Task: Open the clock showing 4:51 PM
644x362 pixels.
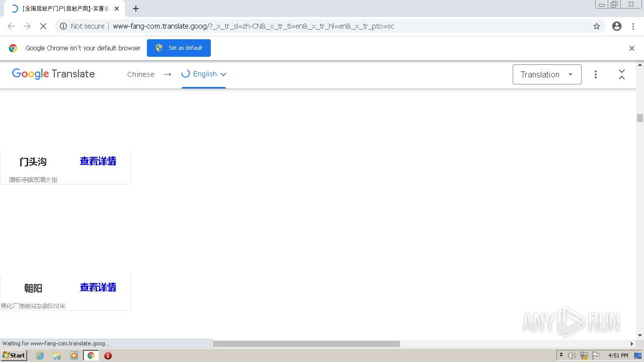Action: point(618,355)
